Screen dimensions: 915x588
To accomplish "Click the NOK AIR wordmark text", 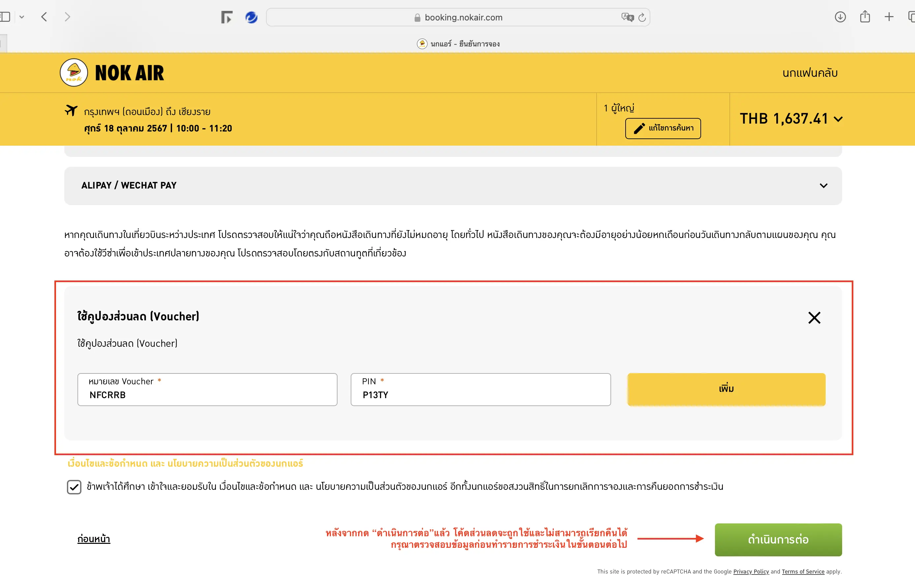I will pos(130,73).
